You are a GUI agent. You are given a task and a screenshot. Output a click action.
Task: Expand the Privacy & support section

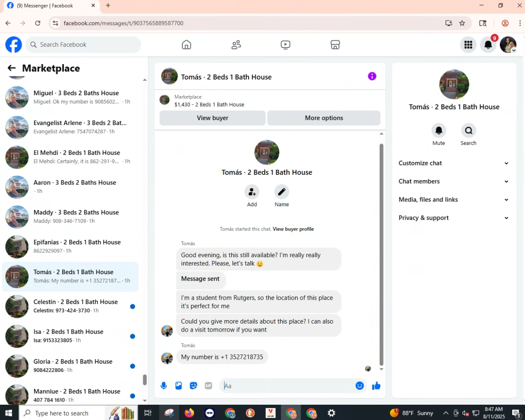point(454,218)
